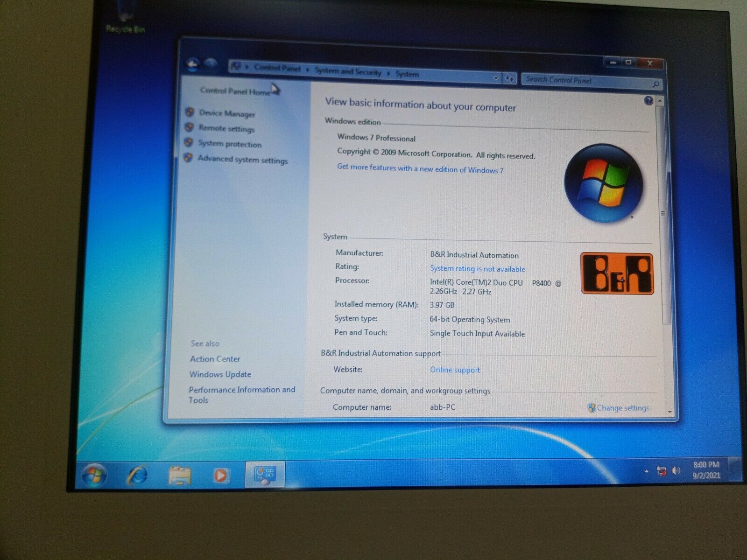
Task: Click the Windows 7 Professional text
Action: pos(376,138)
